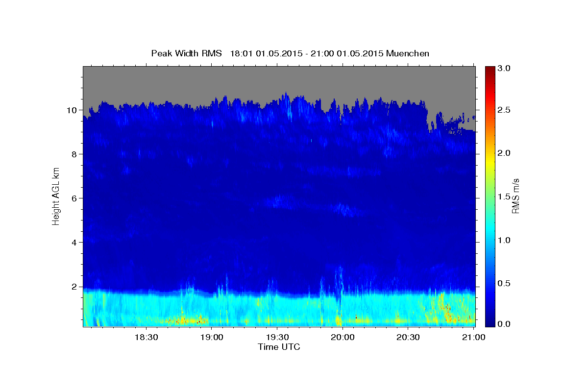588x392 pixels.
Task: Click the 'Time UTC' axis label
Action: pos(279,347)
